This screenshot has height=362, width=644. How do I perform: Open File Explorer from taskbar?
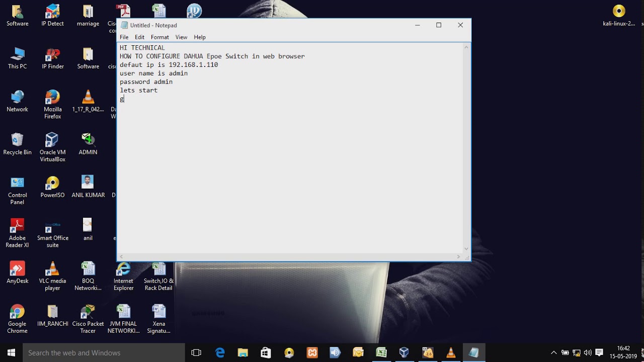243,352
